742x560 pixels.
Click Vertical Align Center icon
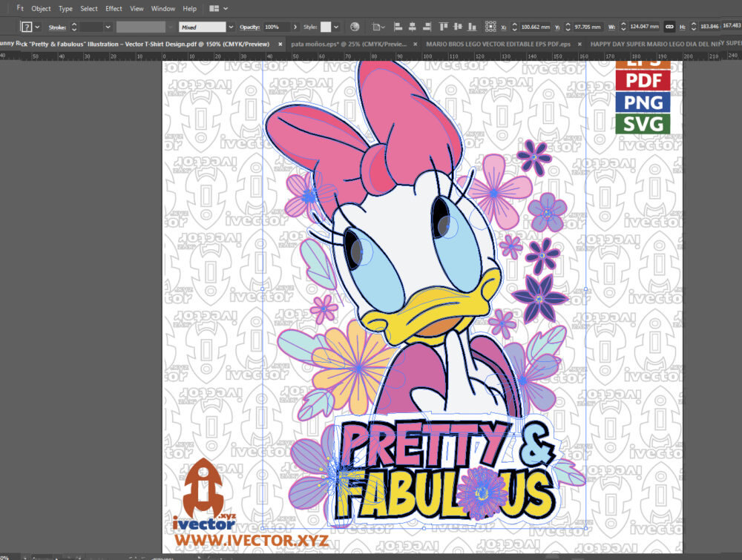(x=458, y=27)
